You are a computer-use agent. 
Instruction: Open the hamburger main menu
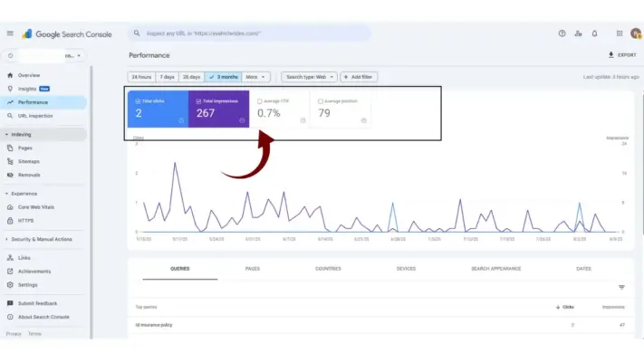[10, 33]
